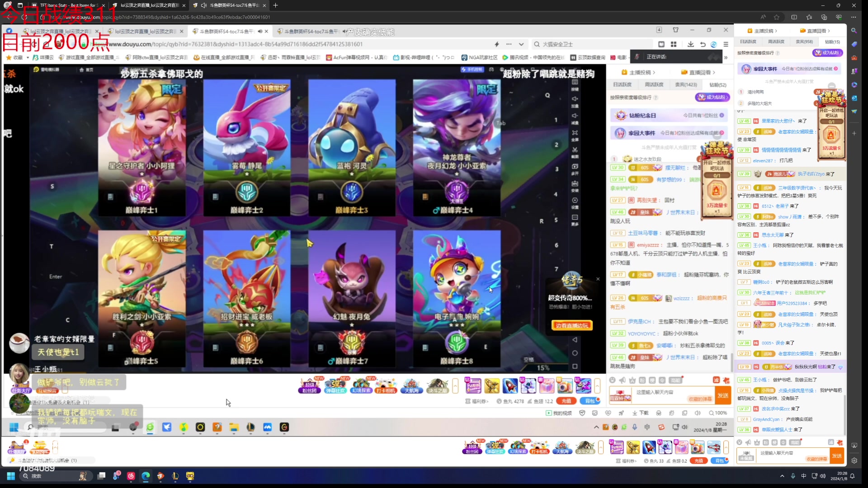Toggle mute icon on inner 斗鱼群英杯S4 tab
Image resolution: width=868 pixels, height=488 pixels.
(x=260, y=31)
